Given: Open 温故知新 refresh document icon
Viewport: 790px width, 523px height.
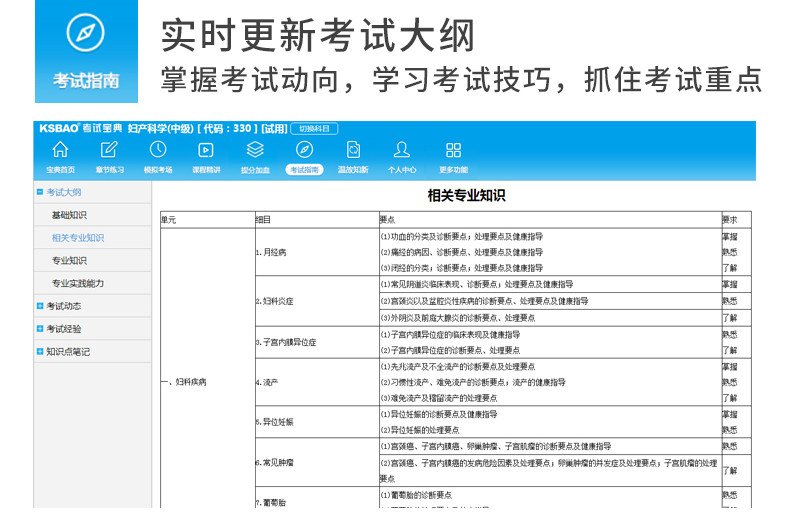Looking at the screenshot, I should click(353, 150).
